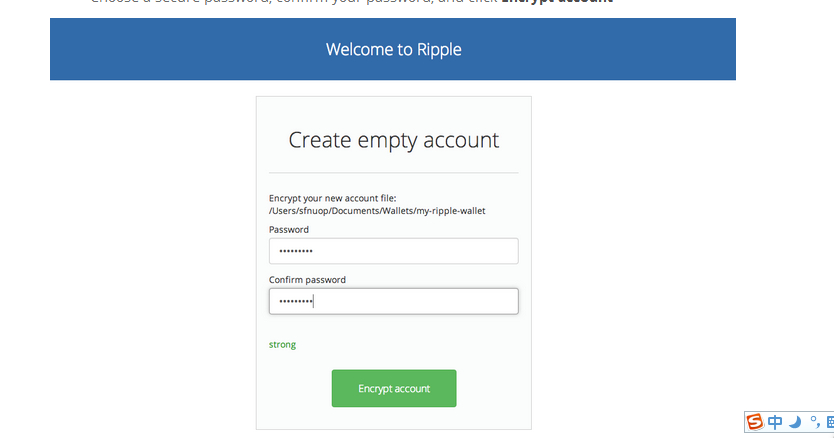The width and height of the screenshot is (834, 438).
Task: Click the green strong strength indicator
Action: [x=282, y=344]
